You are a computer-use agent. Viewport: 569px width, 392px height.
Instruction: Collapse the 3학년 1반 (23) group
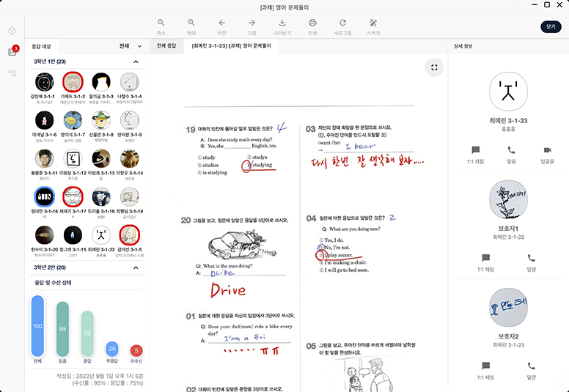135,62
